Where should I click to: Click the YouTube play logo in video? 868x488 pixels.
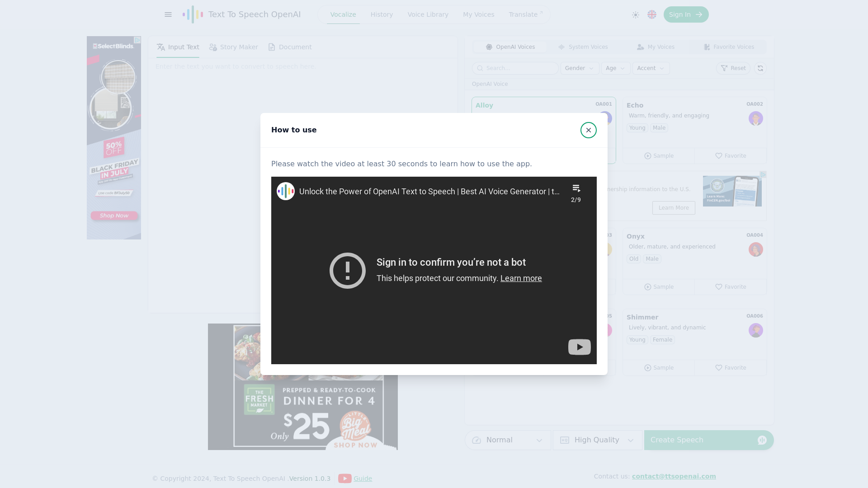pyautogui.click(x=579, y=347)
